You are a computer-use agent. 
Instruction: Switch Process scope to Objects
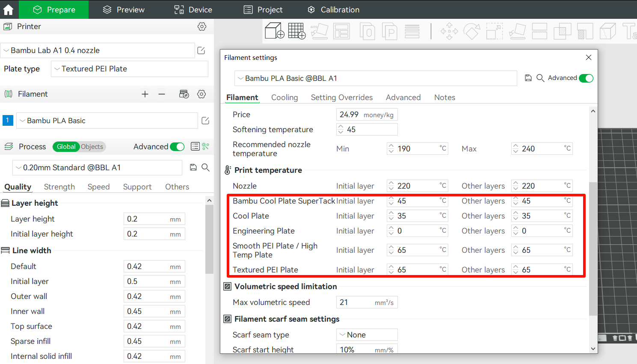pyautogui.click(x=92, y=147)
